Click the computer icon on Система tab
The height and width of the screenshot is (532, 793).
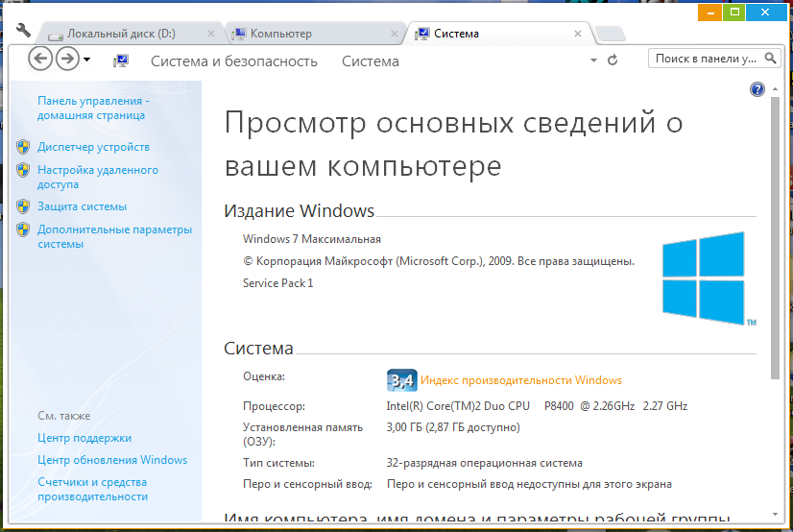coord(422,35)
